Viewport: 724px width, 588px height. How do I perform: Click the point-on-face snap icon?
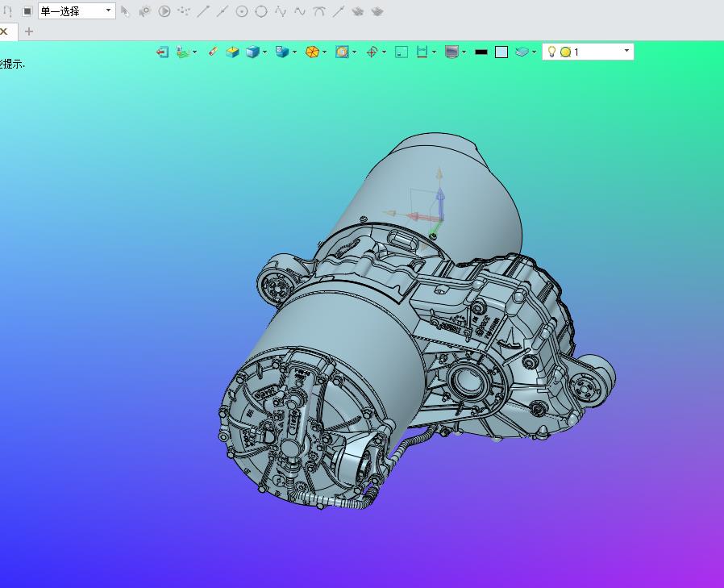[358, 11]
